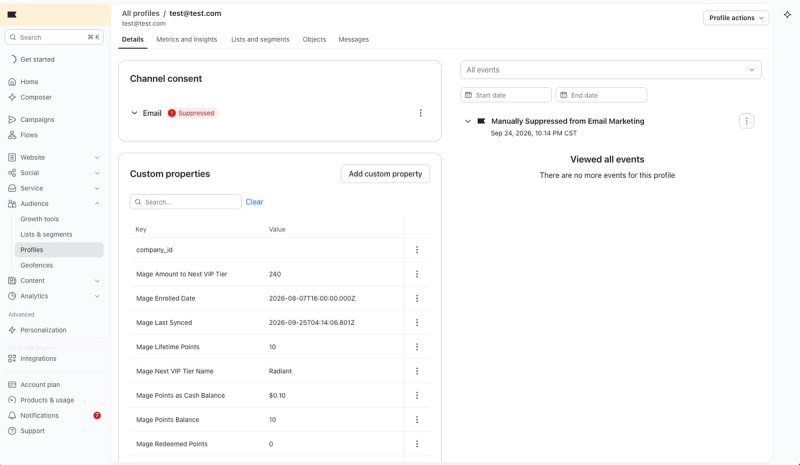Click the Home icon in the sidebar
800x465 pixels.
12,82
